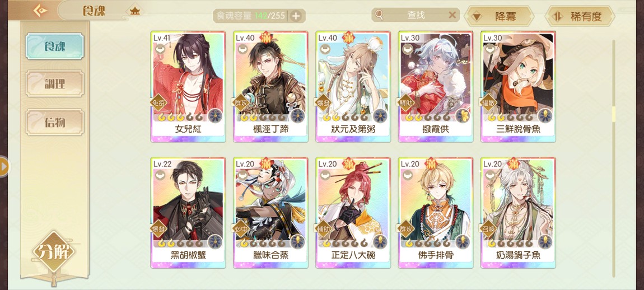This screenshot has height=290, width=644.
Task: Click the 分解 decompose button
Action: click(x=54, y=252)
